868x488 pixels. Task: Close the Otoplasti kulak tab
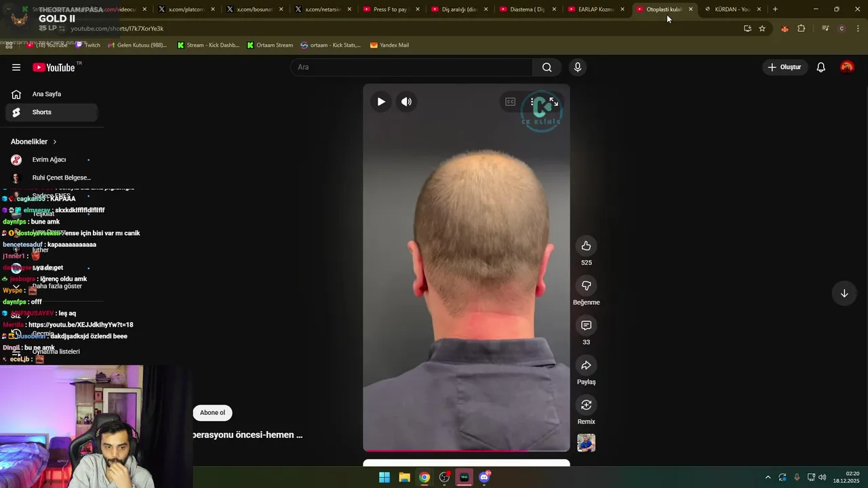point(690,9)
